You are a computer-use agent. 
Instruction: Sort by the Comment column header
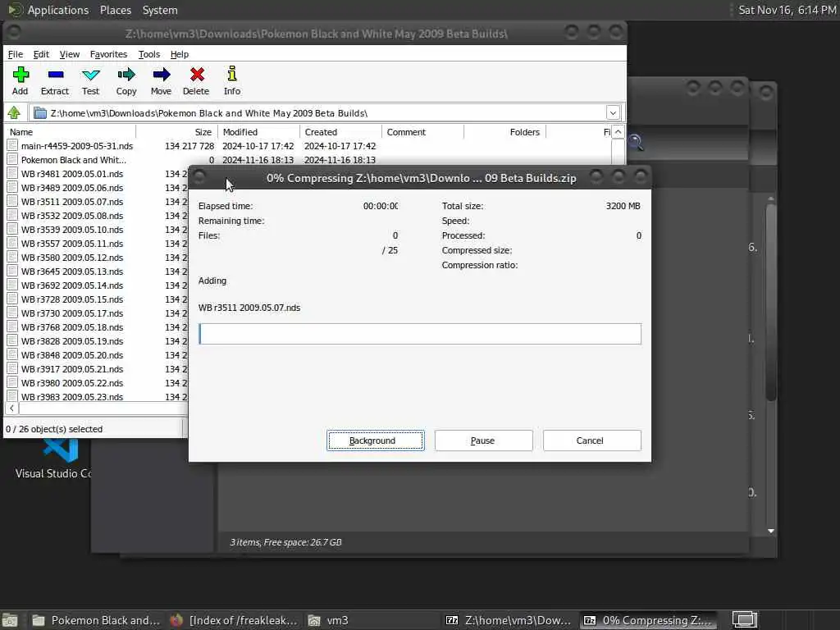point(422,132)
